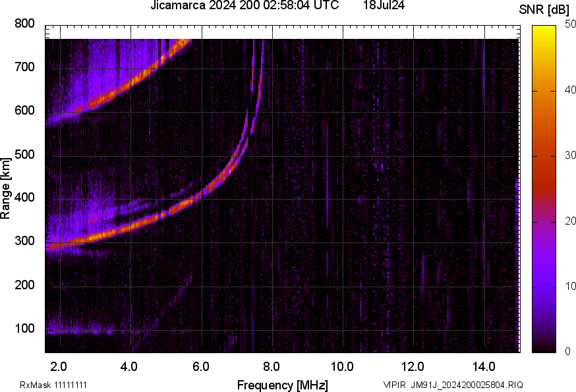Click the colorbar value '50'
Screen dimensions: 576x392
[570, 24]
